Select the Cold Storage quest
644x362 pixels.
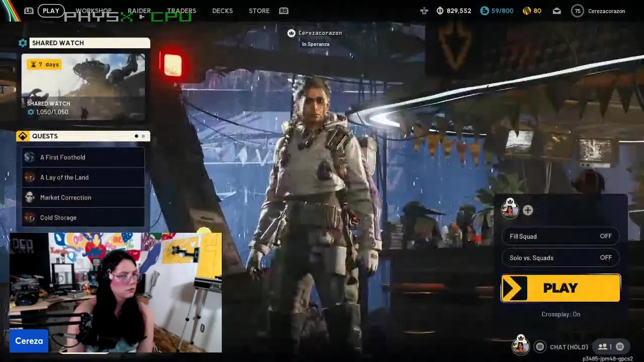(83, 218)
